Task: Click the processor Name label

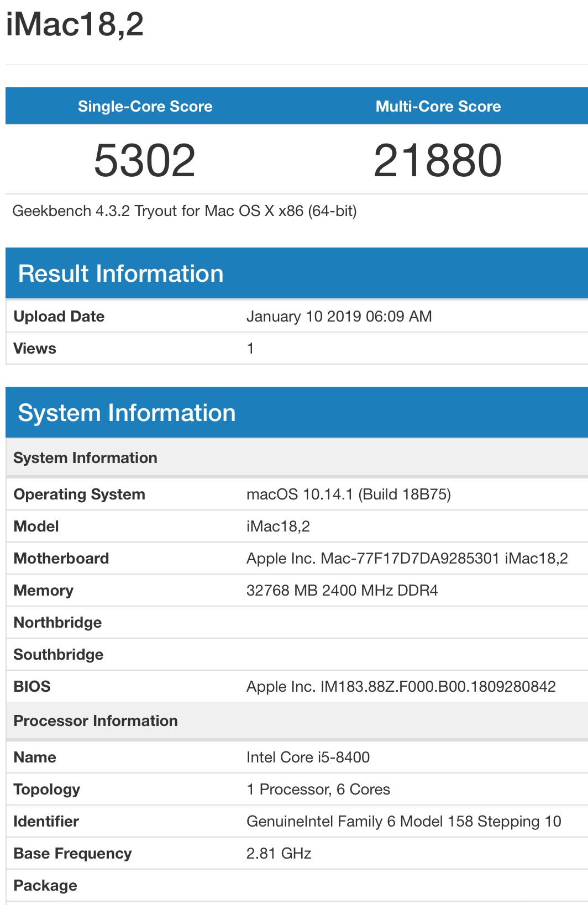Action: (x=35, y=757)
